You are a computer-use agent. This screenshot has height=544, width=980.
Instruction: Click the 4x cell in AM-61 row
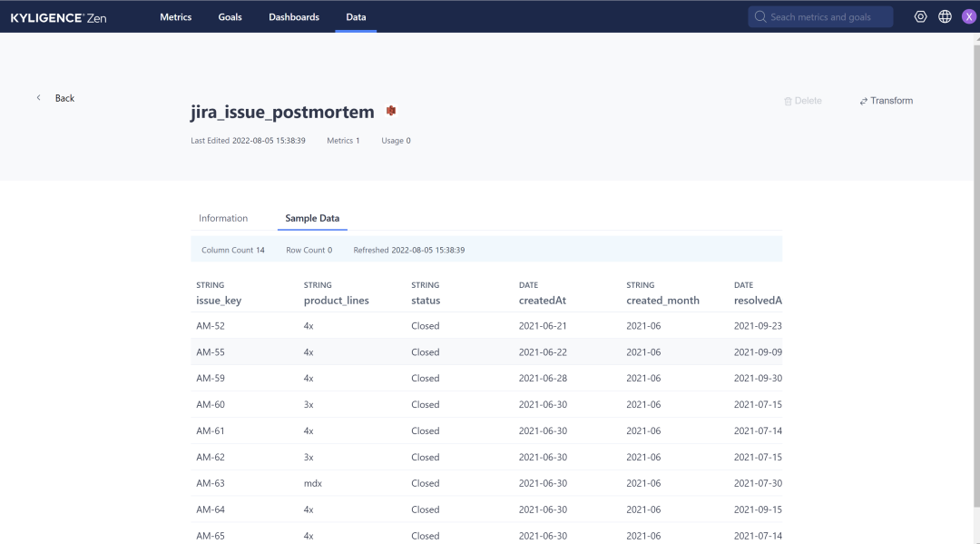[x=309, y=430]
